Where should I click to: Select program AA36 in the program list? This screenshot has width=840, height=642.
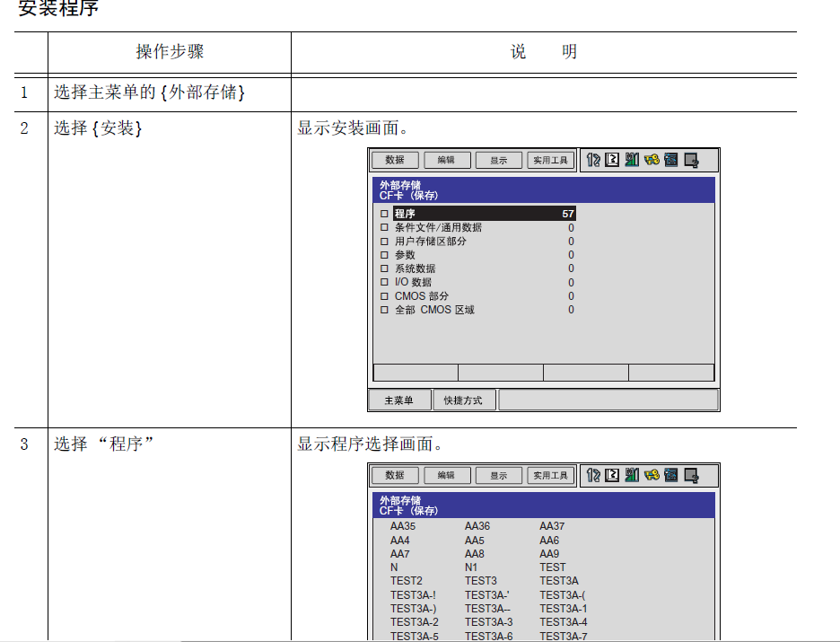(477, 526)
